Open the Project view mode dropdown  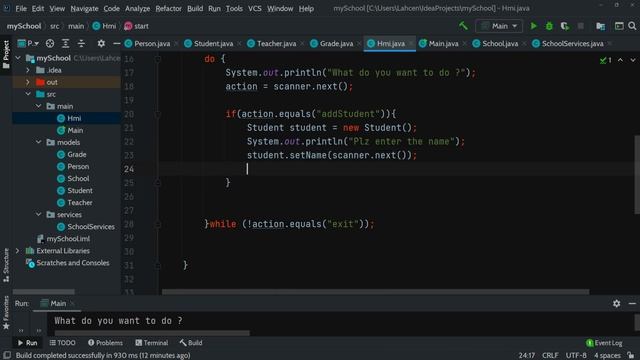pos(28,43)
